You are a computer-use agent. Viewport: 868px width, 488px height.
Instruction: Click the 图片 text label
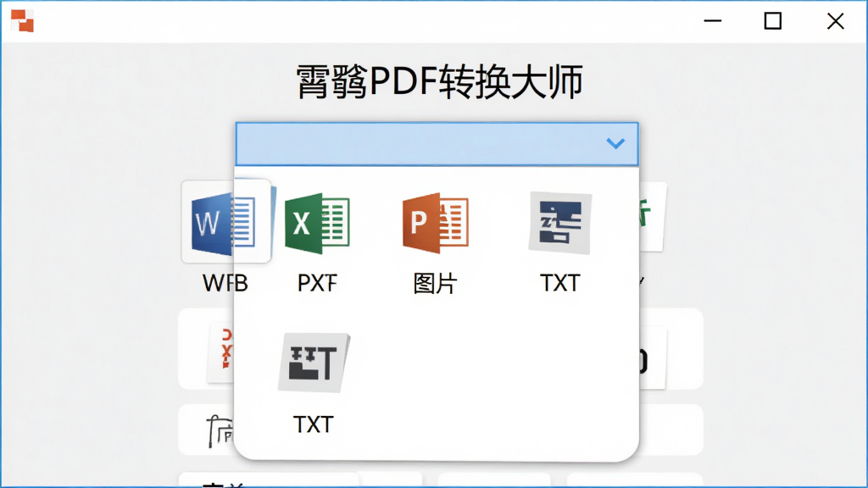click(x=435, y=284)
